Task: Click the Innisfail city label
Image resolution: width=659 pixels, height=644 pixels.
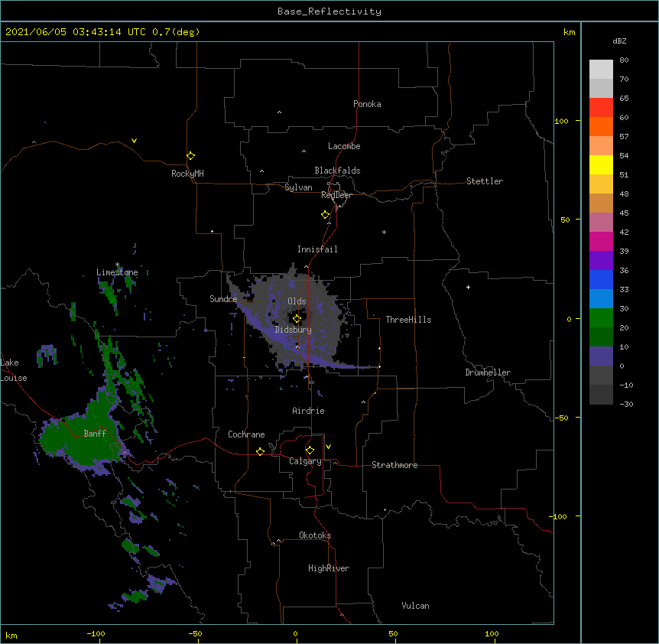Action: 317,249
